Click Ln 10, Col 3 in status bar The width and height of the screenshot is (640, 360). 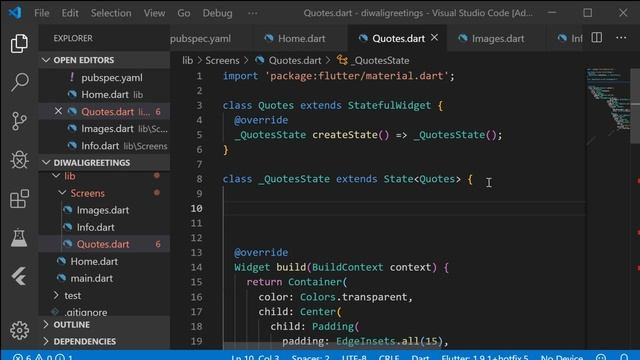pos(255,357)
